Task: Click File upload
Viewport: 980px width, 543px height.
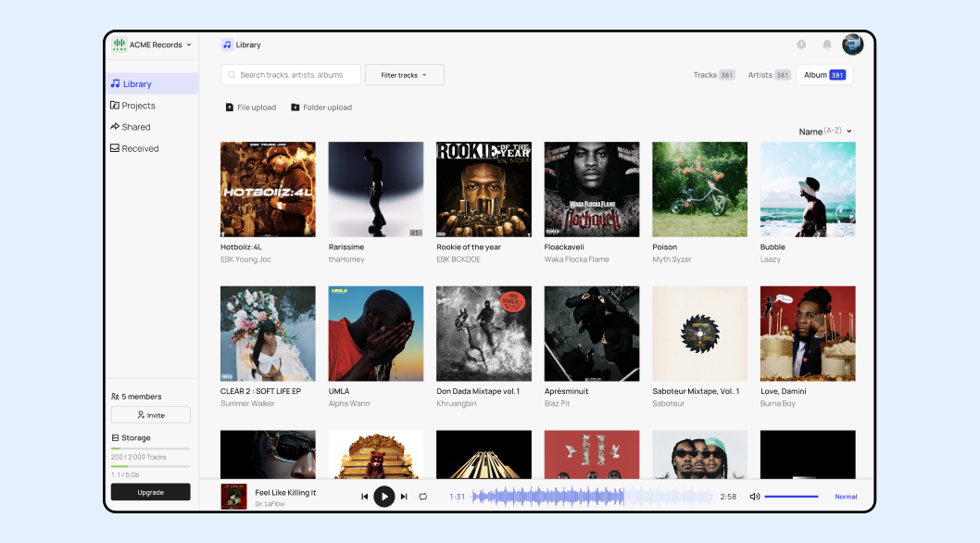Action: [251, 107]
